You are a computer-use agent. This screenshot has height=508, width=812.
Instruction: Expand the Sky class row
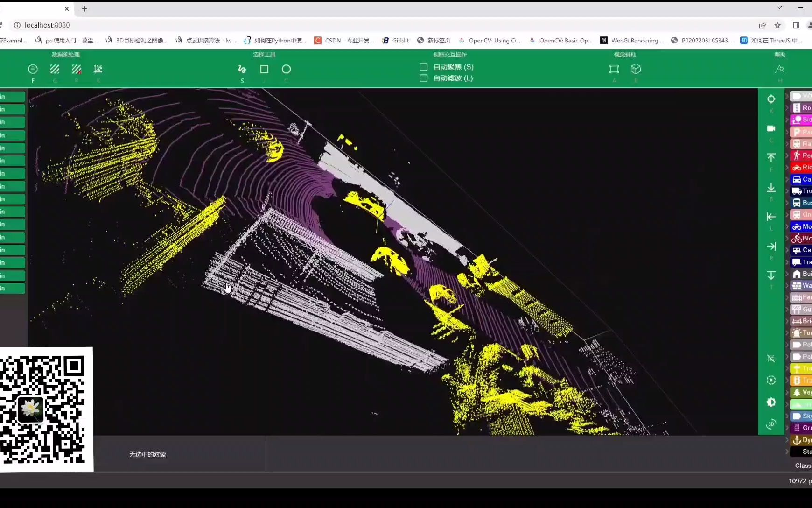(787, 416)
